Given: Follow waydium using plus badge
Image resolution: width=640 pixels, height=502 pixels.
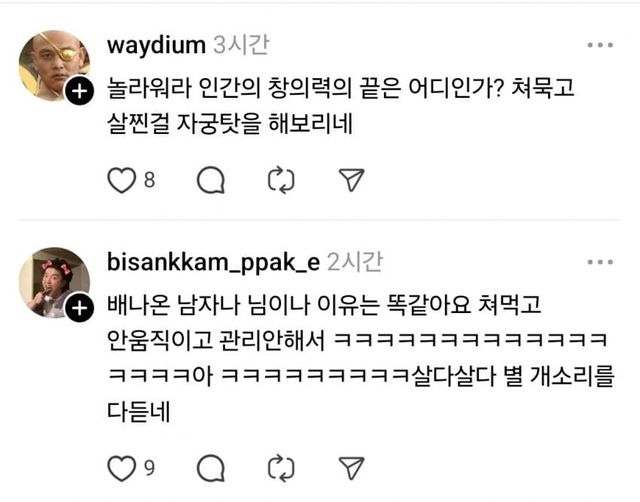Looking at the screenshot, I should [80, 91].
